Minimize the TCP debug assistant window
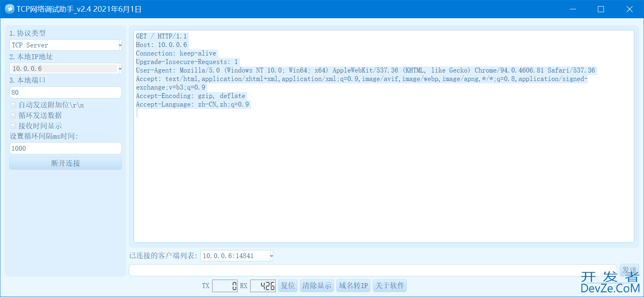The height and width of the screenshot is (297, 644). pyautogui.click(x=573, y=9)
